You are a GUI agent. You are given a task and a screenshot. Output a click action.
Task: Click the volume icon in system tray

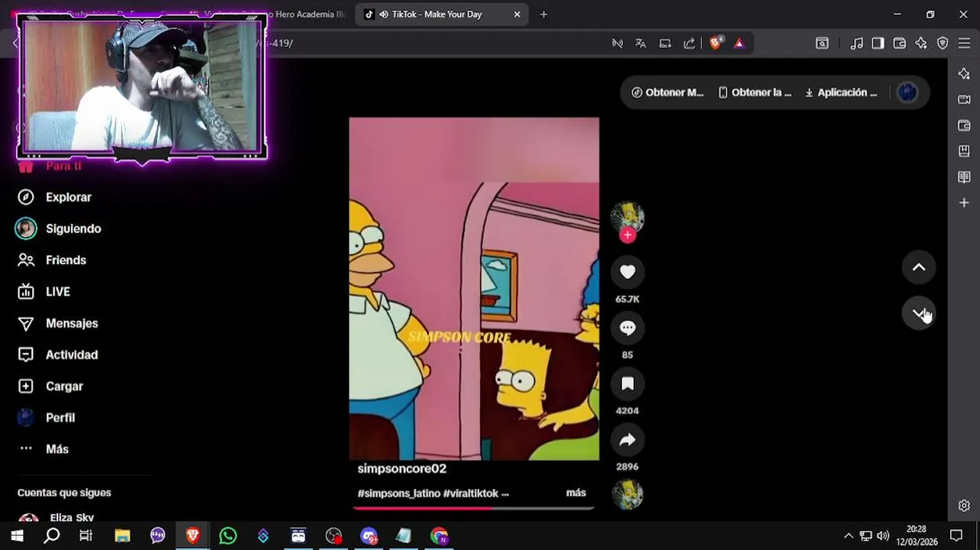883,535
